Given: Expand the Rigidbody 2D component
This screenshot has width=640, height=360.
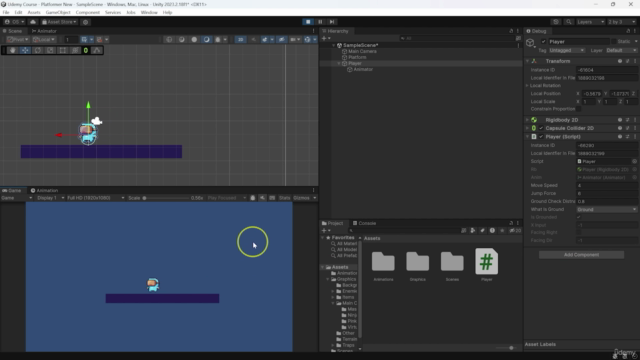Looking at the screenshot, I should (527, 120).
